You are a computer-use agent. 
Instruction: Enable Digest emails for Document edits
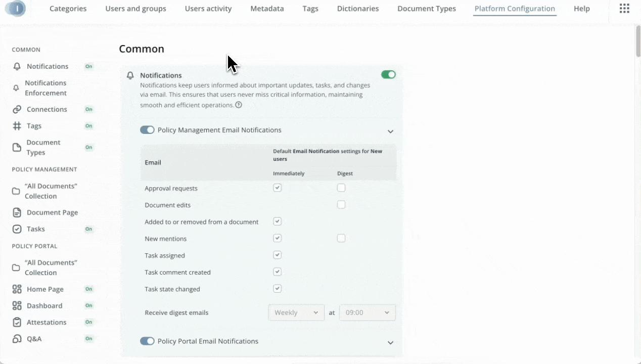point(341,204)
